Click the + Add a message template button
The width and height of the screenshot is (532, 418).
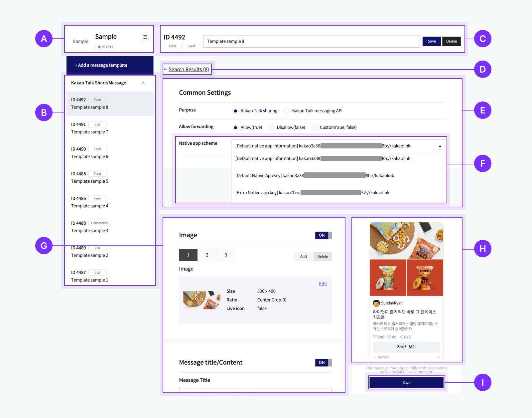[x=110, y=65]
